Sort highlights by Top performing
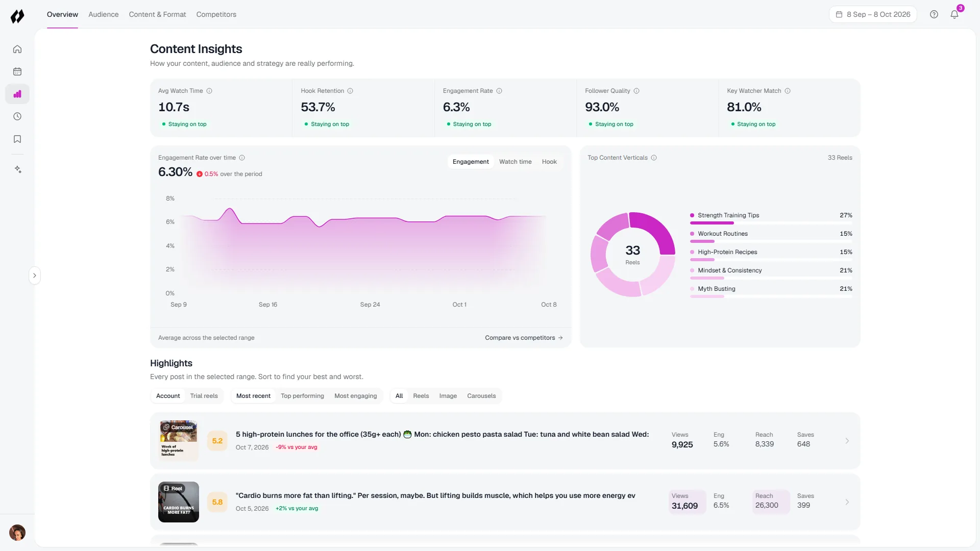This screenshot has height=551, width=980. 302,396
